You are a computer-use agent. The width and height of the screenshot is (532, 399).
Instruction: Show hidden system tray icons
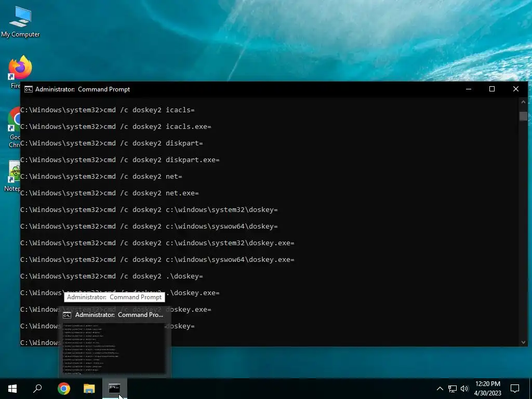pos(440,389)
